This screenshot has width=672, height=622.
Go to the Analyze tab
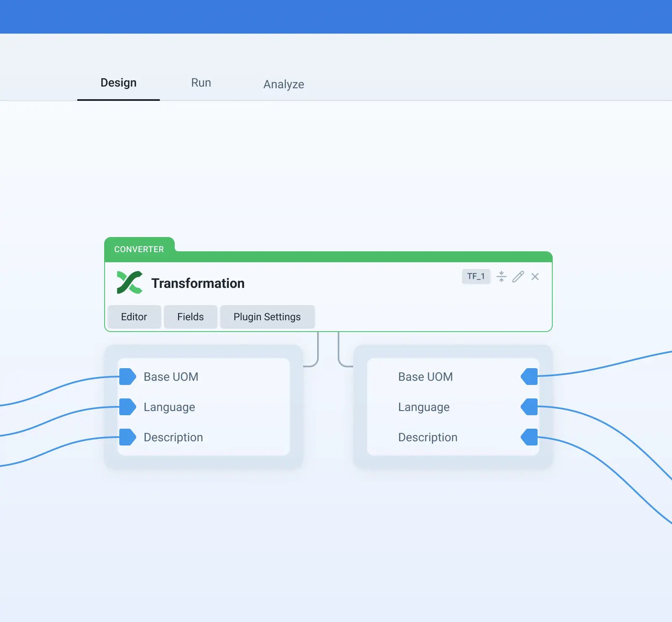(283, 84)
